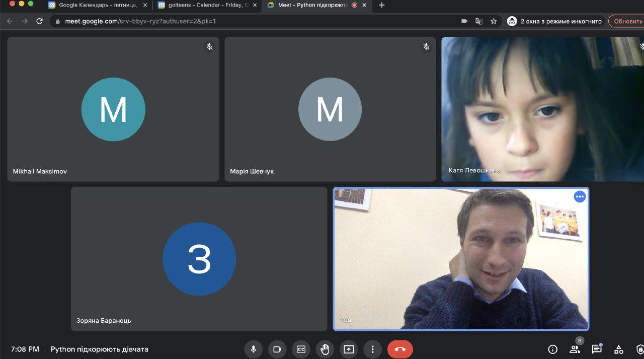Screen dimensions: 644x359
Task: Click the incognito windows indicator
Action: coord(555,21)
